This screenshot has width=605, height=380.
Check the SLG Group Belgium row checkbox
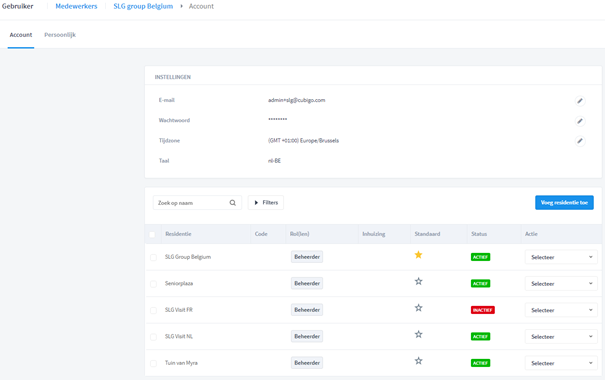(x=153, y=257)
